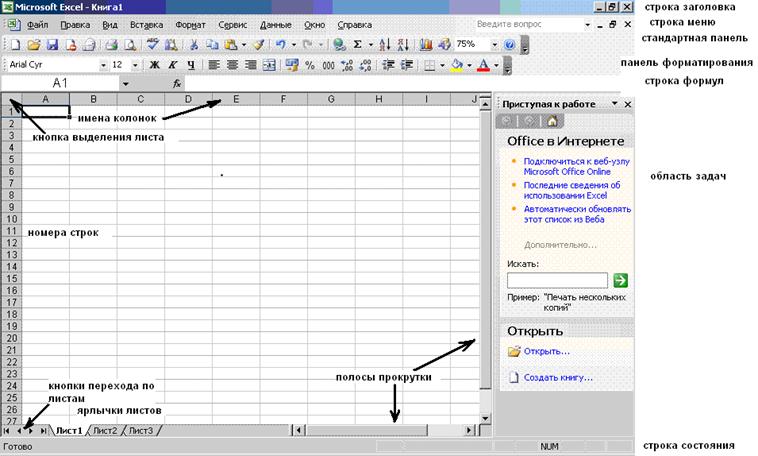
Task: Create a new blank workbook
Action: click(x=15, y=44)
